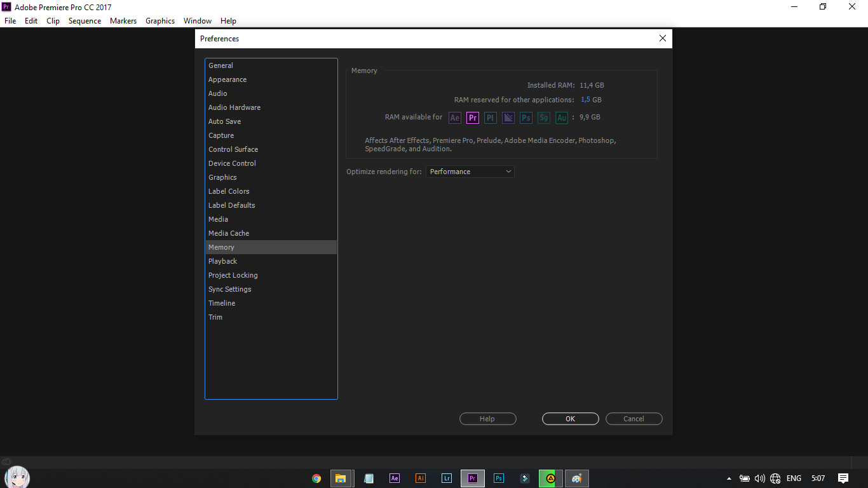
Task: Click the Media Encoder icon in RAM row
Action: click(508, 118)
